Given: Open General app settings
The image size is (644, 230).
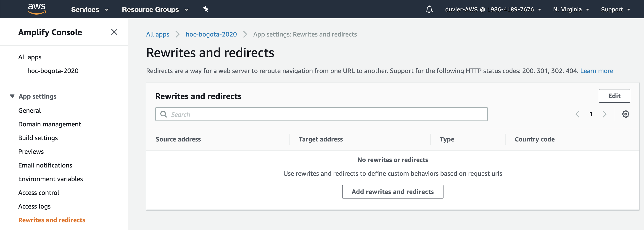Looking at the screenshot, I should click(x=29, y=111).
